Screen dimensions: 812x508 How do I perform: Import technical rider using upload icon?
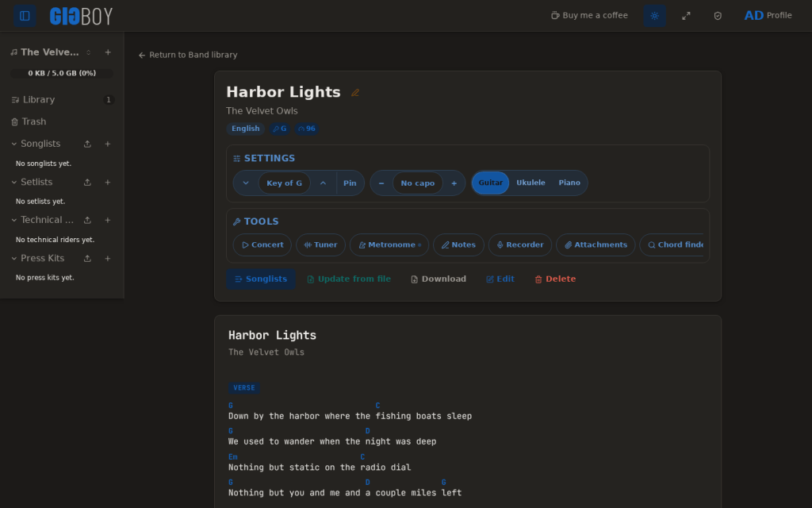coord(87,221)
